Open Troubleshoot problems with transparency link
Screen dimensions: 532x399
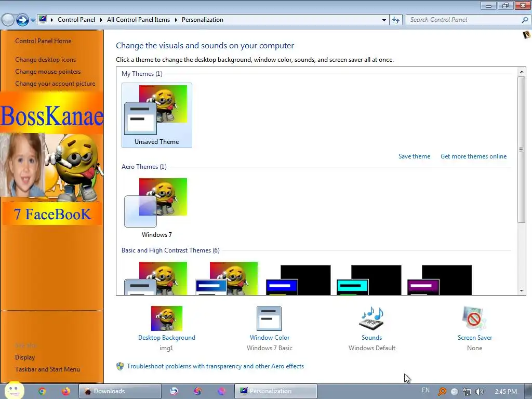pyautogui.click(x=216, y=366)
